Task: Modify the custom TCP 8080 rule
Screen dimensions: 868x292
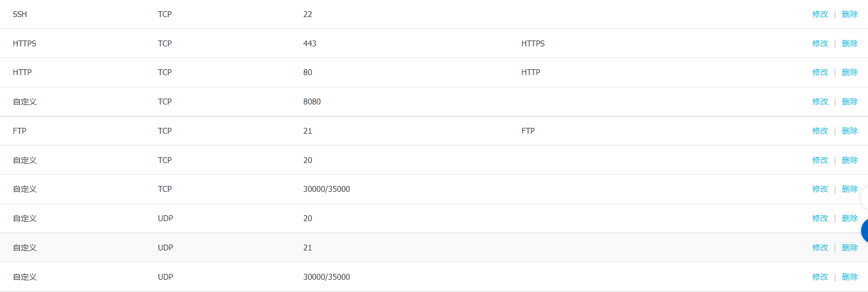Action: point(820,102)
